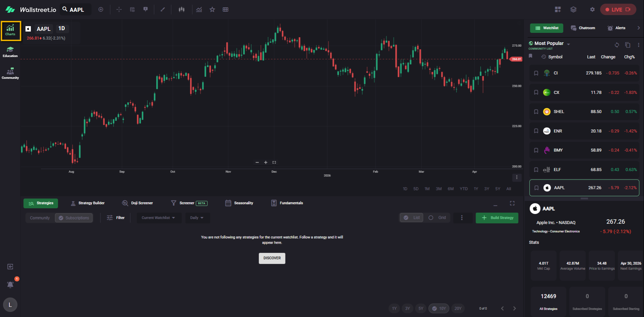Open settings gear in top bar
Screen dimensions: 644x317
(x=592, y=9)
